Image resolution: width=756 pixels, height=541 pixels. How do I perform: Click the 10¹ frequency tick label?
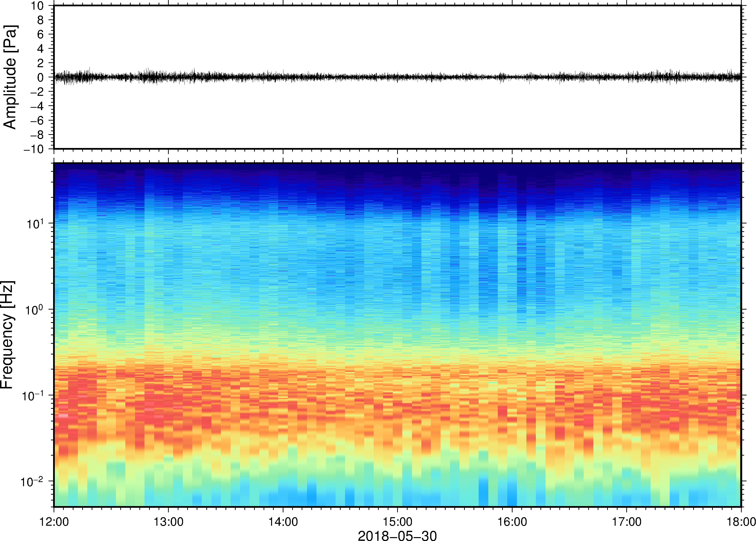tap(35, 223)
